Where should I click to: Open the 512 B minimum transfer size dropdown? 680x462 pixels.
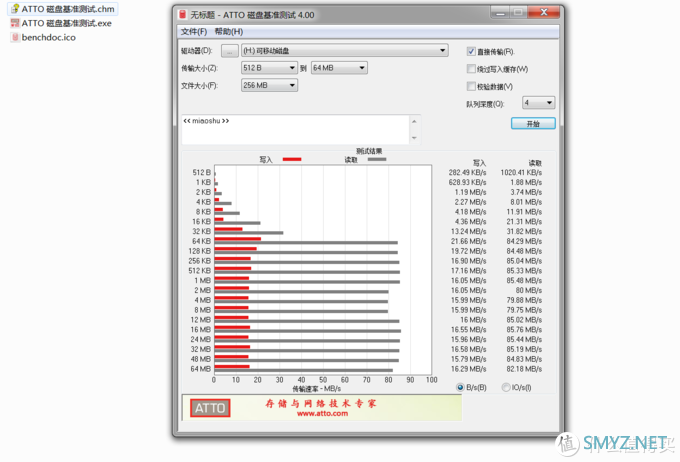pos(269,68)
